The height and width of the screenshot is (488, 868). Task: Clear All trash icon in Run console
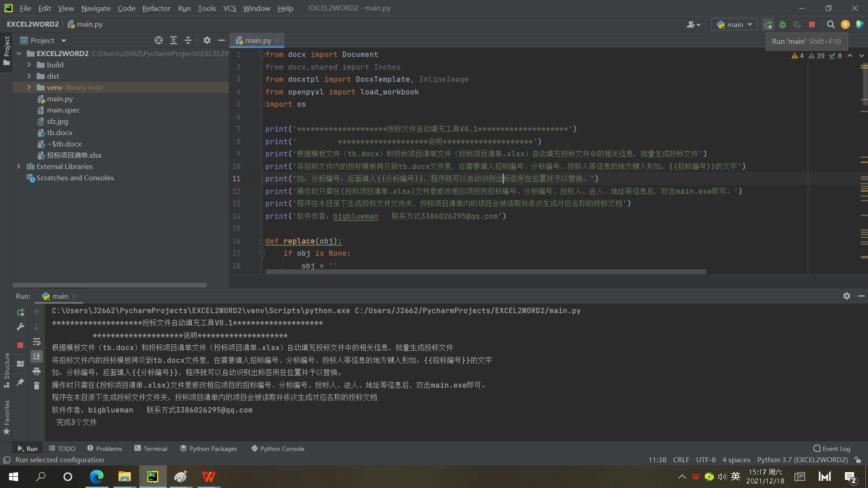[x=37, y=386]
